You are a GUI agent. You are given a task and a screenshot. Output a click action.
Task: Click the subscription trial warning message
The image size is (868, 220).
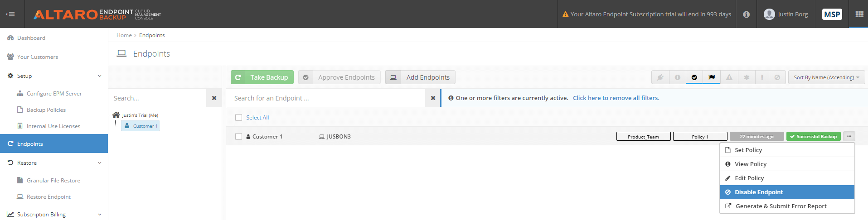coord(647,14)
